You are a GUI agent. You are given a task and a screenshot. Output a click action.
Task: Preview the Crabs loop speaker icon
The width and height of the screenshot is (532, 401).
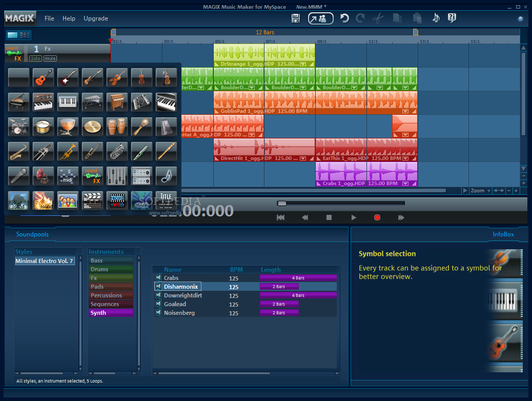pyautogui.click(x=158, y=278)
